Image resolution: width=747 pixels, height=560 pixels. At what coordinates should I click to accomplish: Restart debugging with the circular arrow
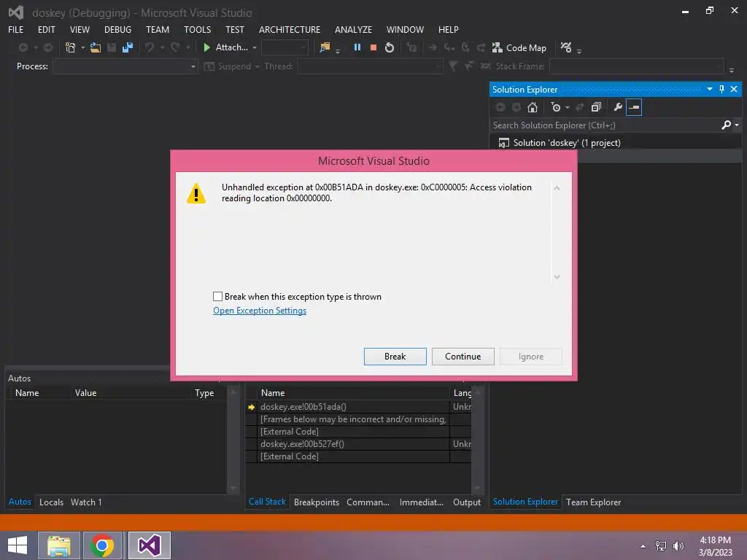tap(390, 47)
